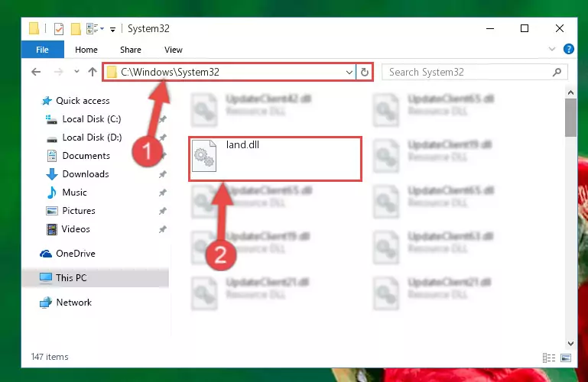Go back with the left arrow
The height and width of the screenshot is (382, 588).
point(36,72)
